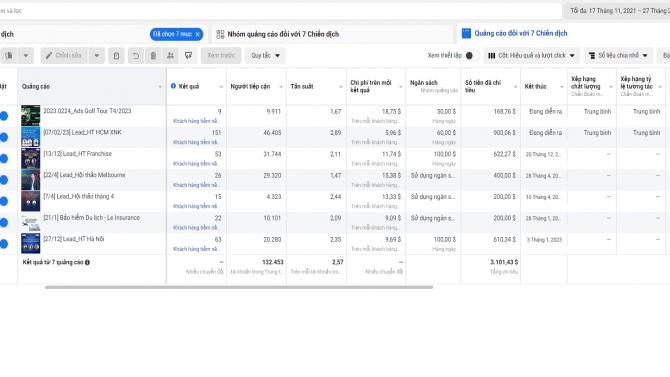Open the date range selector
670x377 pixels.
[x=617, y=11]
